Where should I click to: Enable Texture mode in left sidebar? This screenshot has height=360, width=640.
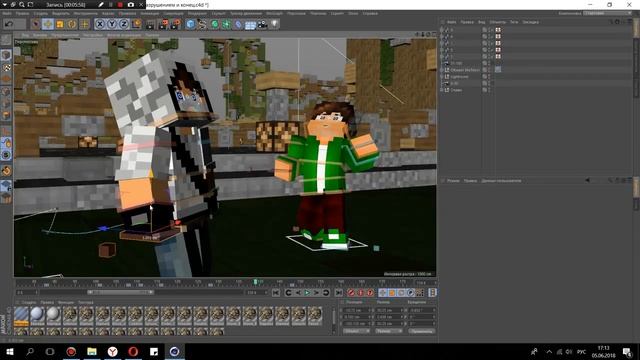tap(6, 67)
